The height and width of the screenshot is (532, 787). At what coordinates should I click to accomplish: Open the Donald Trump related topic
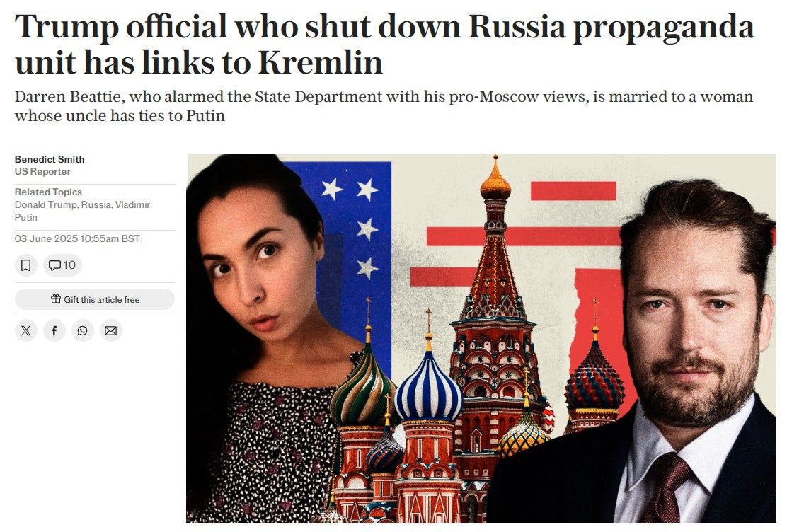click(x=46, y=204)
